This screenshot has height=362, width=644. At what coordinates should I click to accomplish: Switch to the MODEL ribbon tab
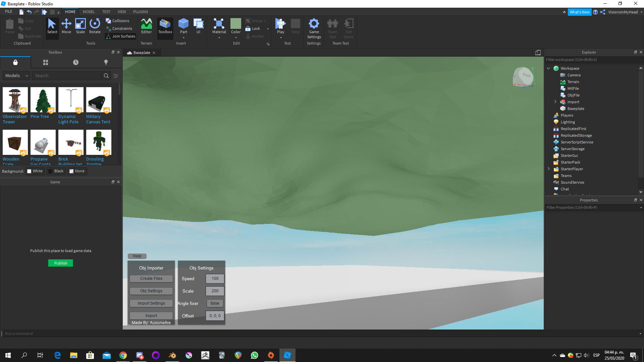coord(89,11)
